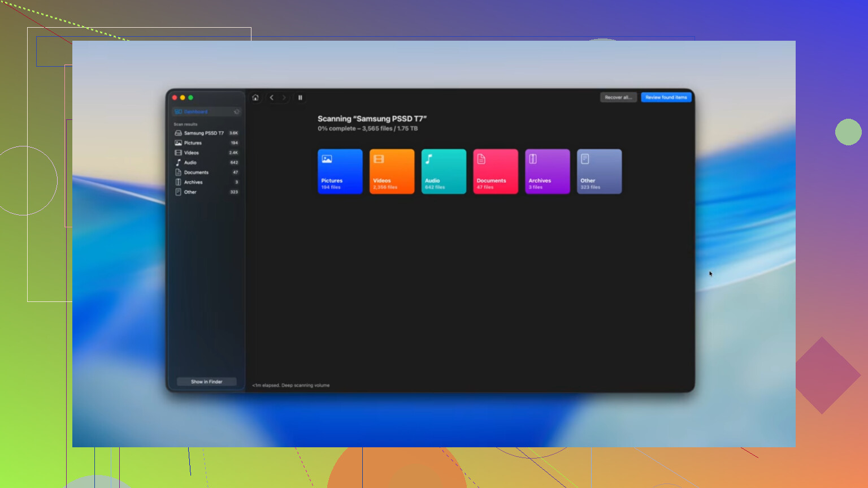Viewport: 868px width, 488px height.
Task: Open the Documents category tile
Action: 495,171
